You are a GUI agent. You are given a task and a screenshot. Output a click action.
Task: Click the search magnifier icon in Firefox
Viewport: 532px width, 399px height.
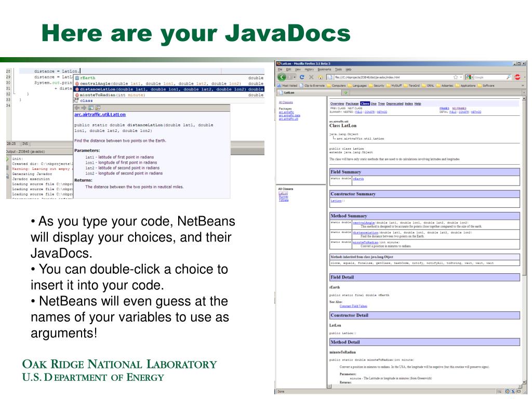509,77
